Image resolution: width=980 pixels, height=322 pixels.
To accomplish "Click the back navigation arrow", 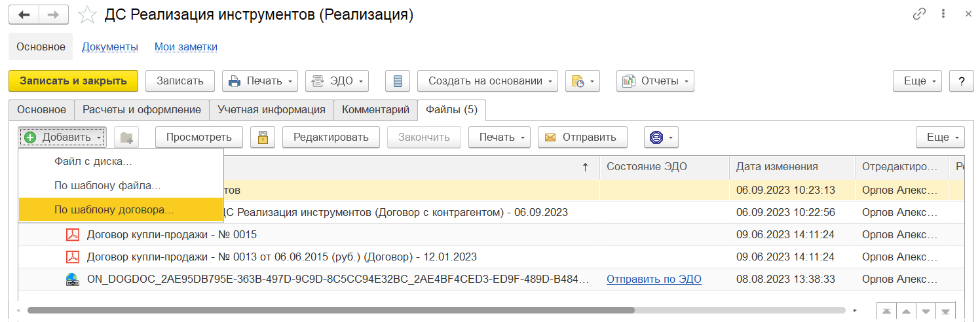I will pos(24,15).
